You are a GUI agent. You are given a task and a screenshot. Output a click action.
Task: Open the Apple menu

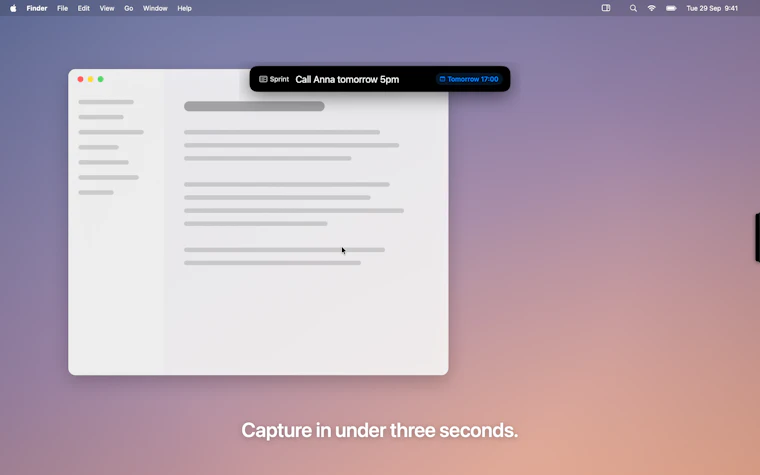click(13, 8)
